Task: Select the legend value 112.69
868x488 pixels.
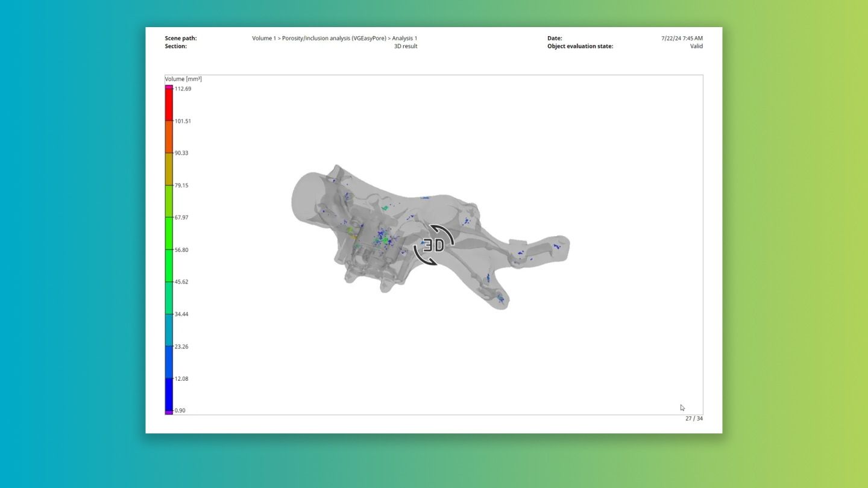Action: tap(183, 89)
